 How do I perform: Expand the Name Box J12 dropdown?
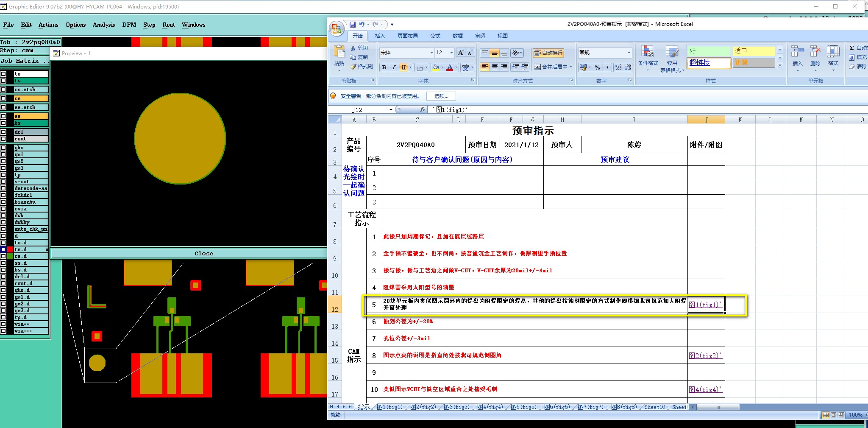391,110
